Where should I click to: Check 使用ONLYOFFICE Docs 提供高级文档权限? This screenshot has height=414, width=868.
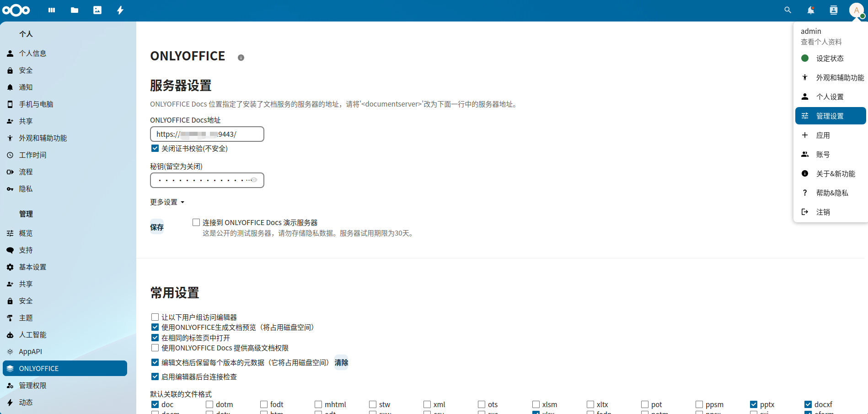click(x=155, y=348)
